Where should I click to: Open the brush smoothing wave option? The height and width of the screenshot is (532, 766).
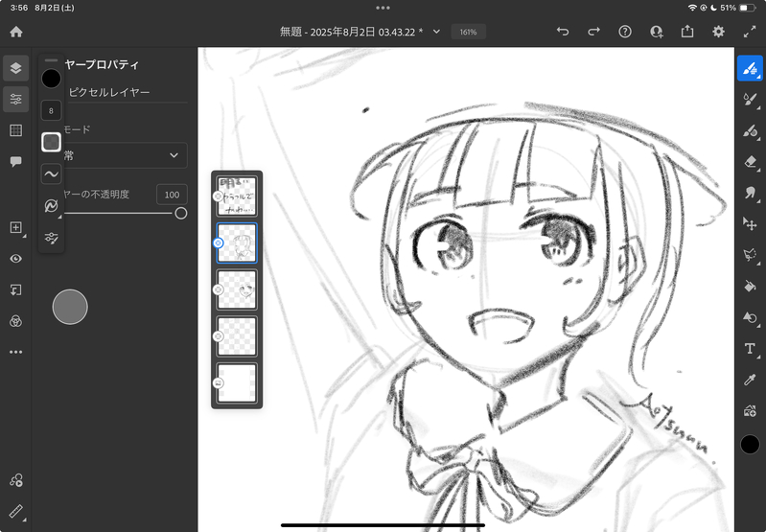coord(52,173)
